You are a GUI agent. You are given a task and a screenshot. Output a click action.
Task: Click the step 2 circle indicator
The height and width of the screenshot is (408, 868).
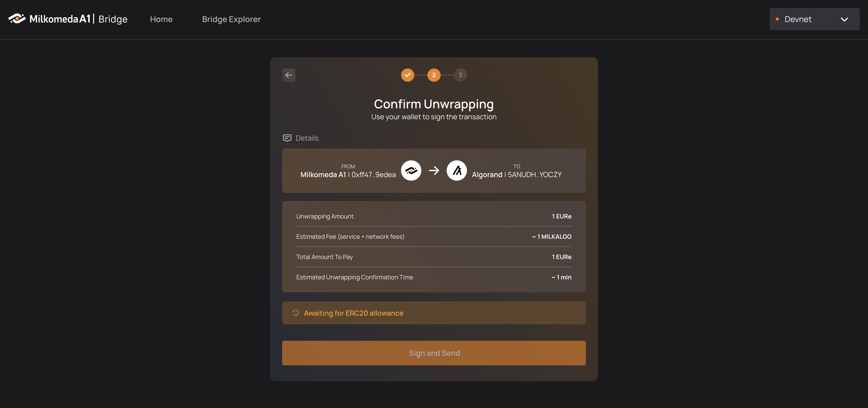pos(434,75)
